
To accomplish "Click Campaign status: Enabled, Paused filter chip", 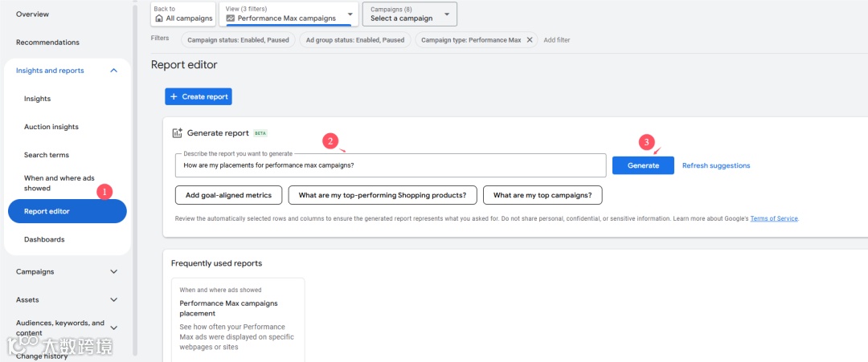I will click(x=238, y=40).
